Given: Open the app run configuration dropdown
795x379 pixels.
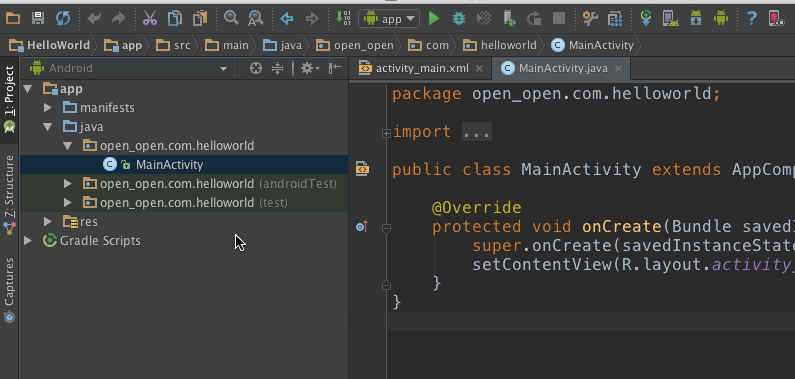Looking at the screenshot, I should pyautogui.click(x=389, y=19).
